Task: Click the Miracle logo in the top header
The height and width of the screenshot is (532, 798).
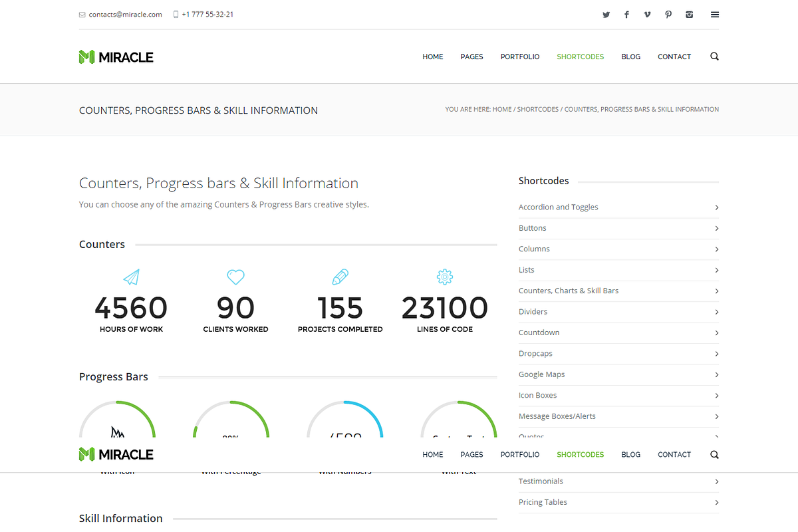Action: click(x=116, y=57)
